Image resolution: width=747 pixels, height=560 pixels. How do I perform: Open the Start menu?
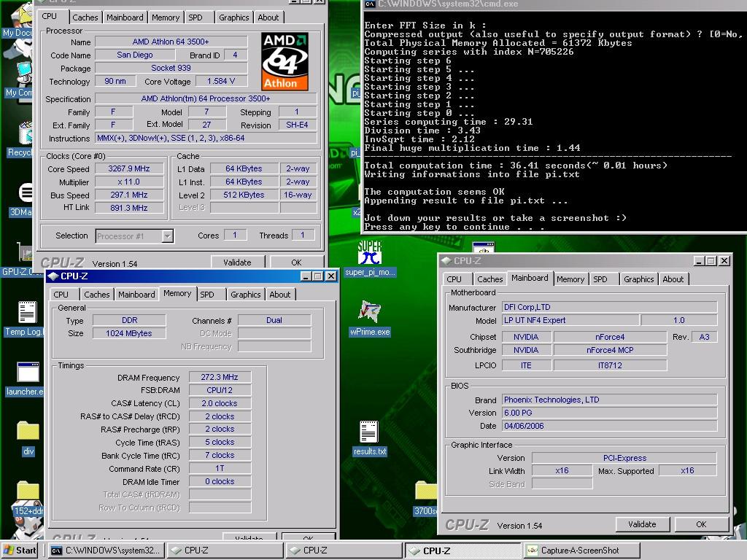(x=20, y=551)
